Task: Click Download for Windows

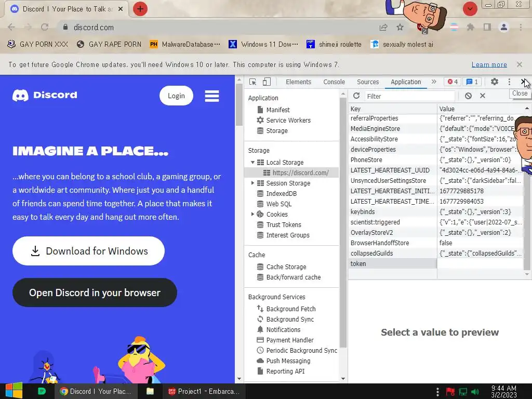Action: pos(88,251)
